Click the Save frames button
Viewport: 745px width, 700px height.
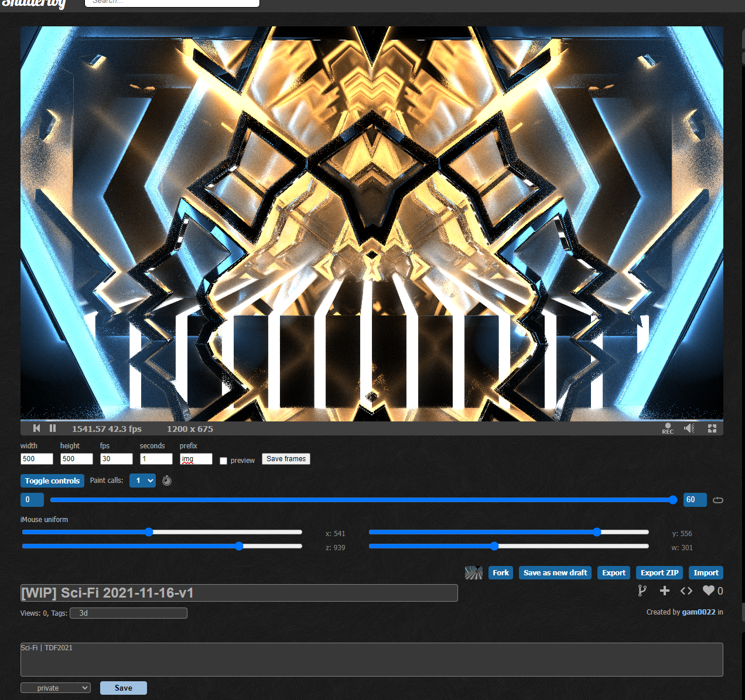286,459
